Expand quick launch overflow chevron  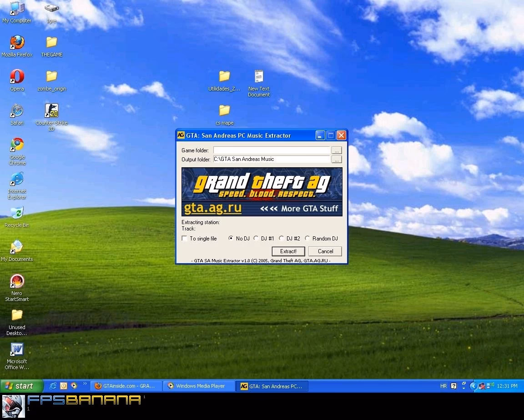(85, 384)
